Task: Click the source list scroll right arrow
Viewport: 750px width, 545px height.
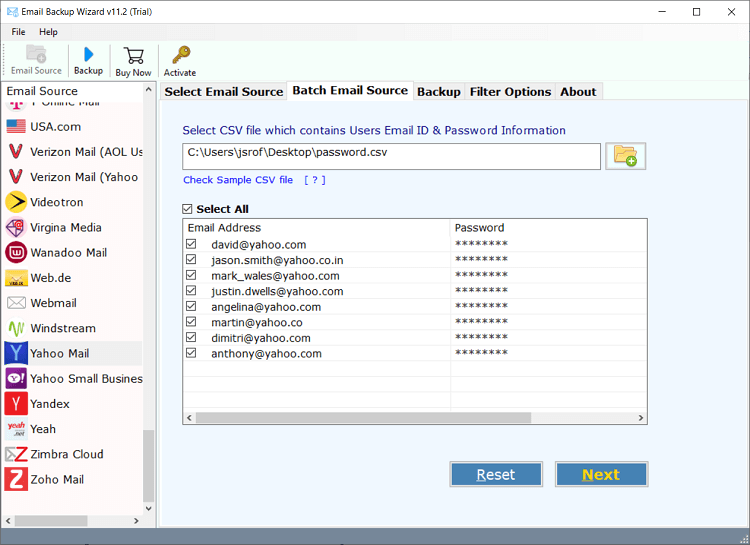Action: click(136, 521)
